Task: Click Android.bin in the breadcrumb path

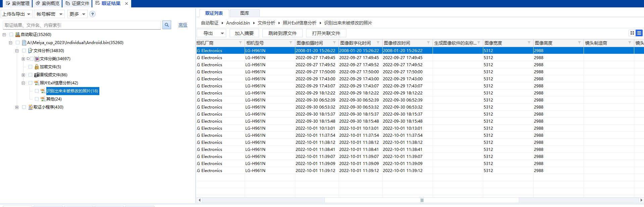Action: [238, 23]
